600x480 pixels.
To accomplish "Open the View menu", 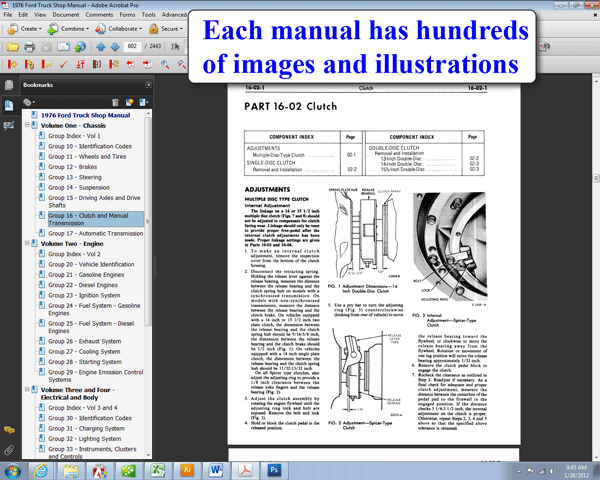I will [40, 15].
